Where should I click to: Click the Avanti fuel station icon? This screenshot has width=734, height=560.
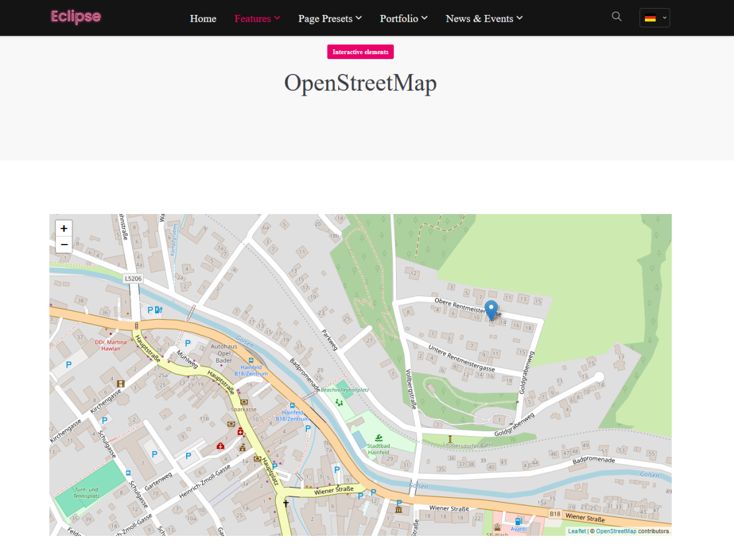tap(518, 521)
